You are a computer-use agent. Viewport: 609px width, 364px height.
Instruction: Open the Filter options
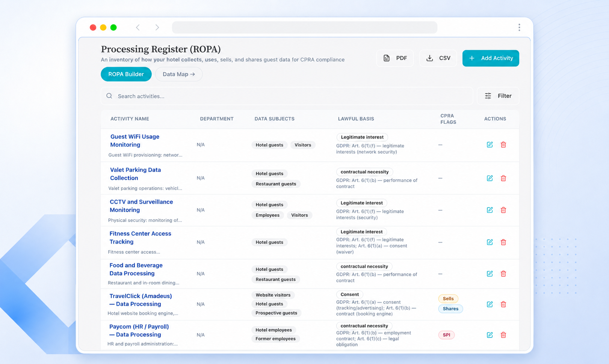click(x=498, y=96)
